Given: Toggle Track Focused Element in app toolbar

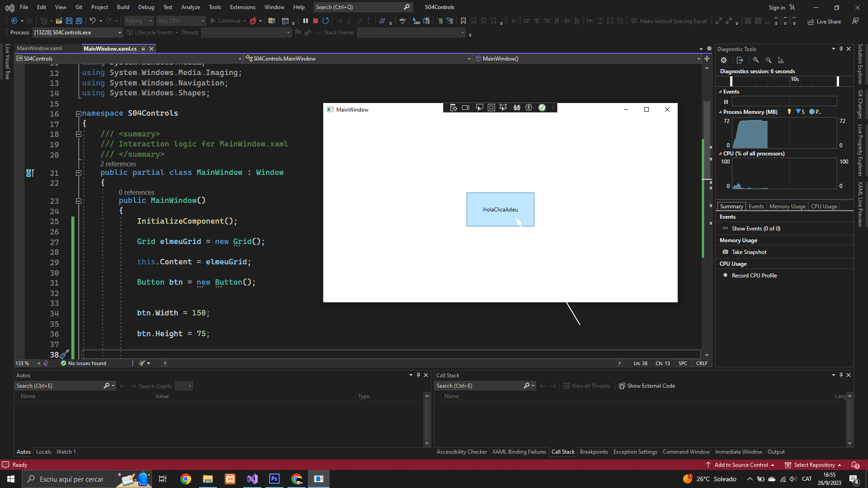Looking at the screenshot, I should click(x=503, y=108).
